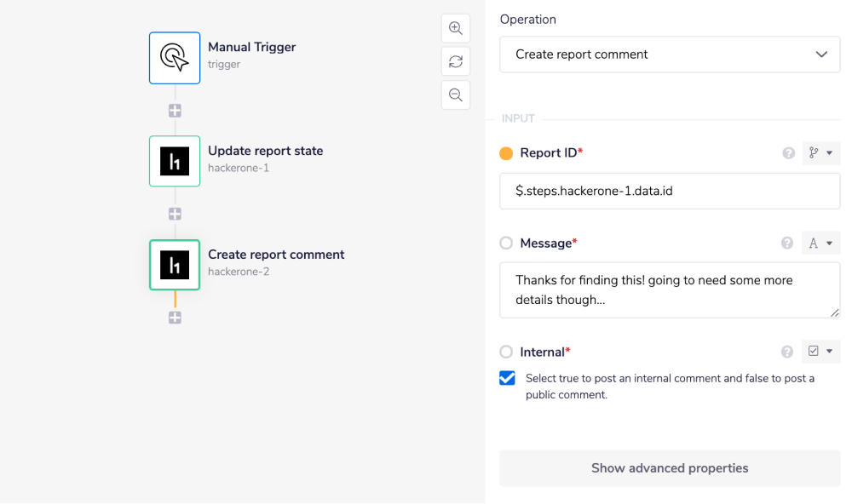Add step below Update report state node
The image size is (852, 504).
(175, 214)
